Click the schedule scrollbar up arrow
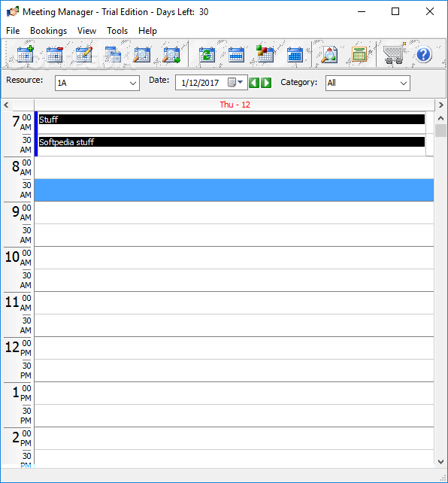The width and height of the screenshot is (448, 483). pos(440,118)
